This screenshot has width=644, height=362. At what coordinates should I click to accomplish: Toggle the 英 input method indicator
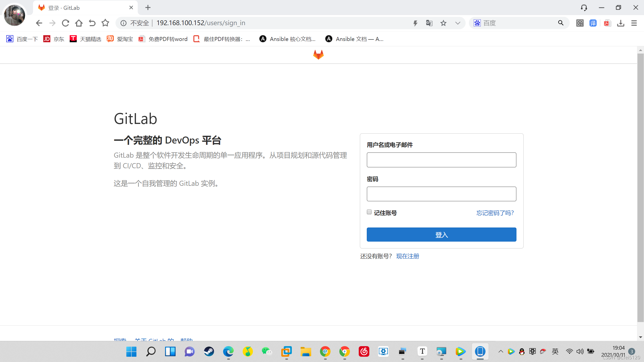point(555,351)
